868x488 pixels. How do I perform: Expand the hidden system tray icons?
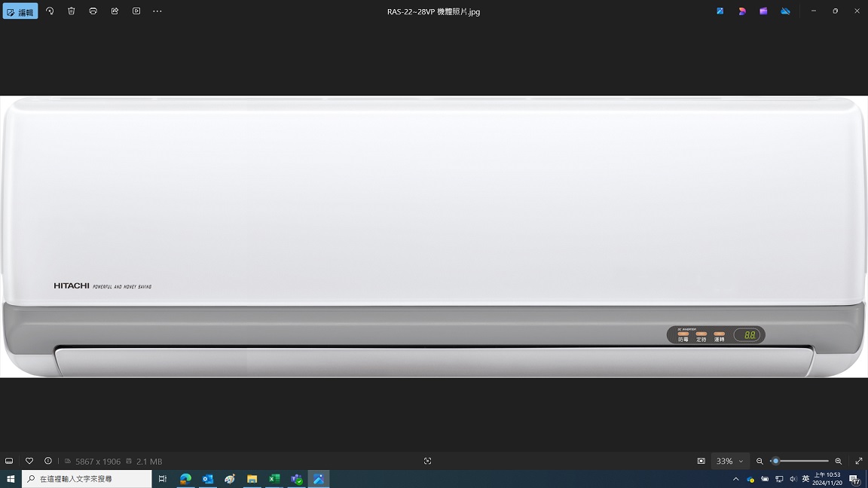(x=735, y=479)
